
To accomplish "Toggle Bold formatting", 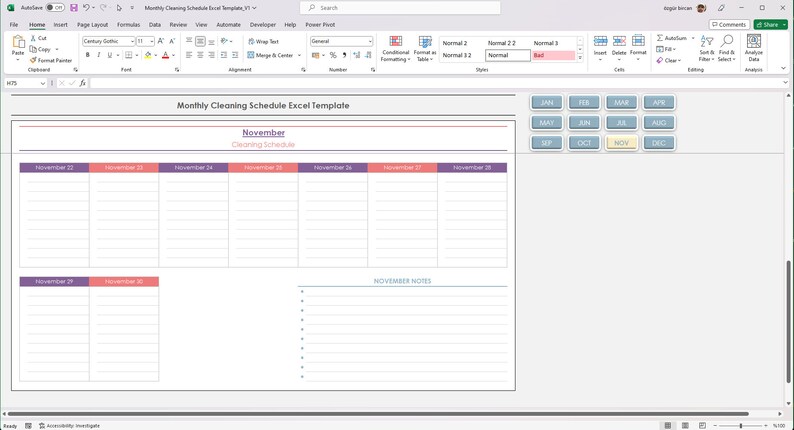I will (x=87, y=55).
